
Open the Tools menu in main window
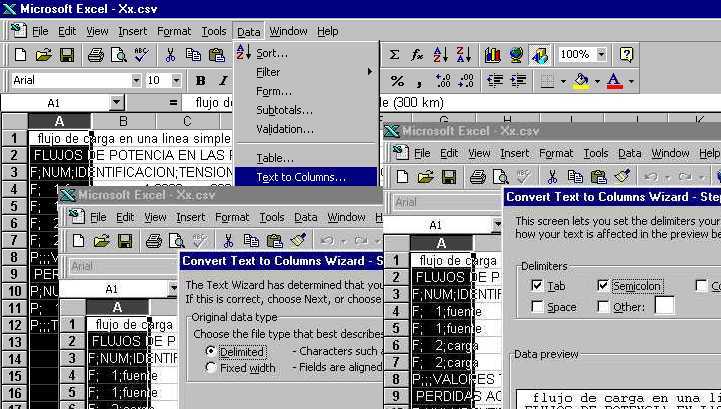[x=214, y=31]
